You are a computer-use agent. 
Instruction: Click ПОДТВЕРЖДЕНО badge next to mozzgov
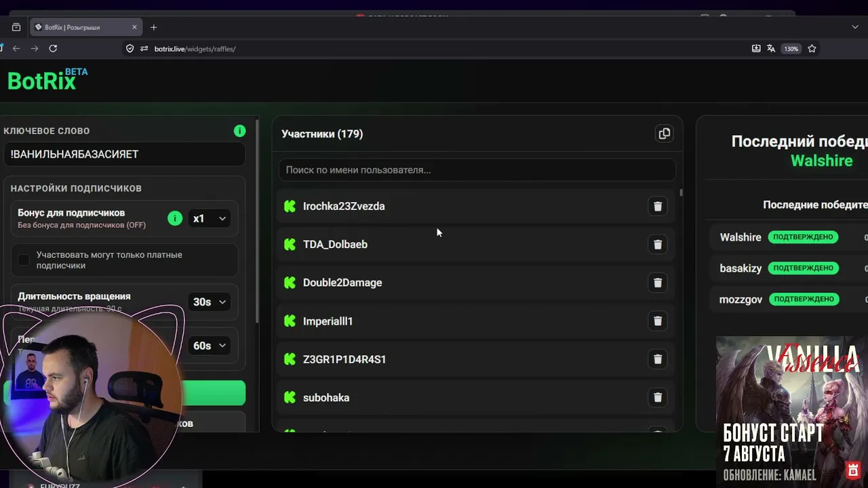[803, 299]
